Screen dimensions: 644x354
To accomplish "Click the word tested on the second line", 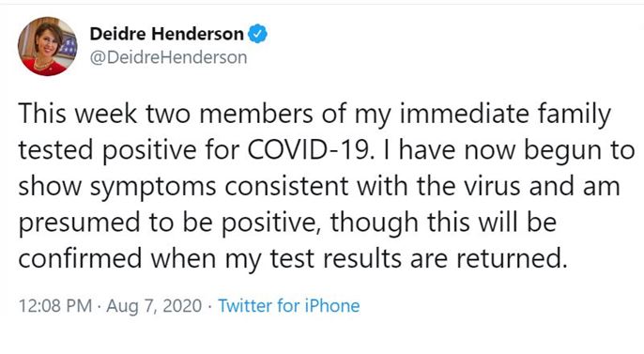I will (56, 151).
